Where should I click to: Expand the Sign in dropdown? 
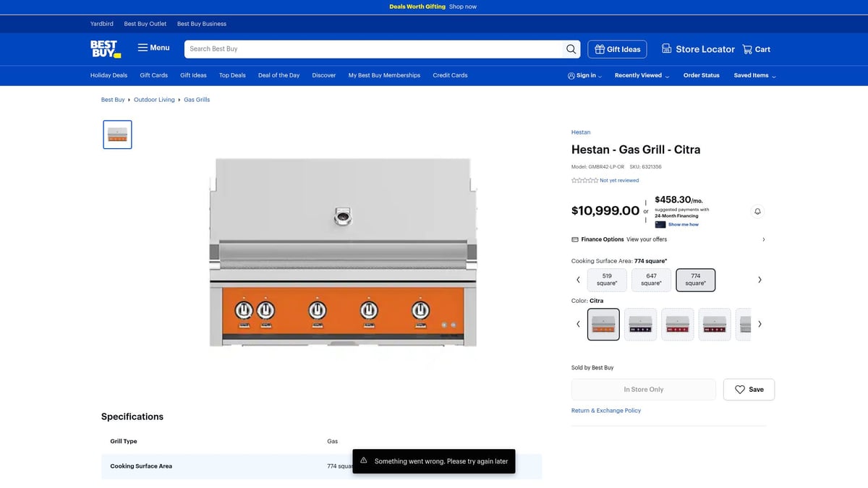(584, 75)
